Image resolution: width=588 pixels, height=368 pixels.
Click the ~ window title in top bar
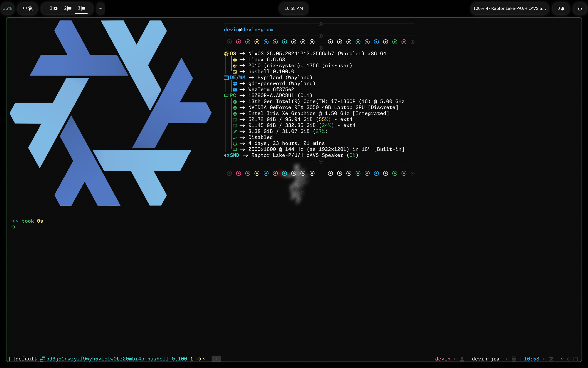click(101, 9)
